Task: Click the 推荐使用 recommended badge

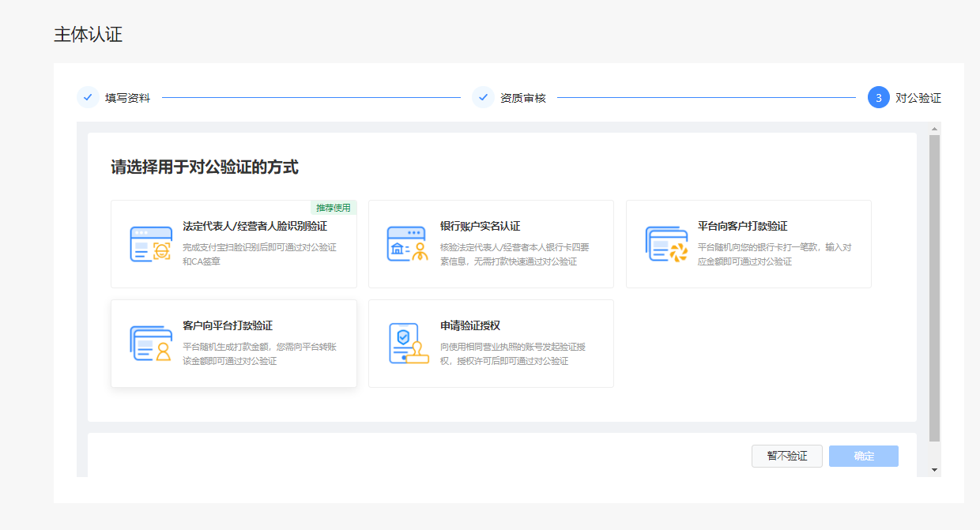Action: pos(333,208)
